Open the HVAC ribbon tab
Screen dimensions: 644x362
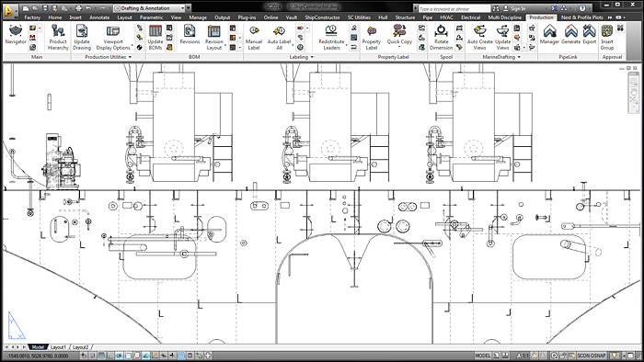[x=446, y=17]
